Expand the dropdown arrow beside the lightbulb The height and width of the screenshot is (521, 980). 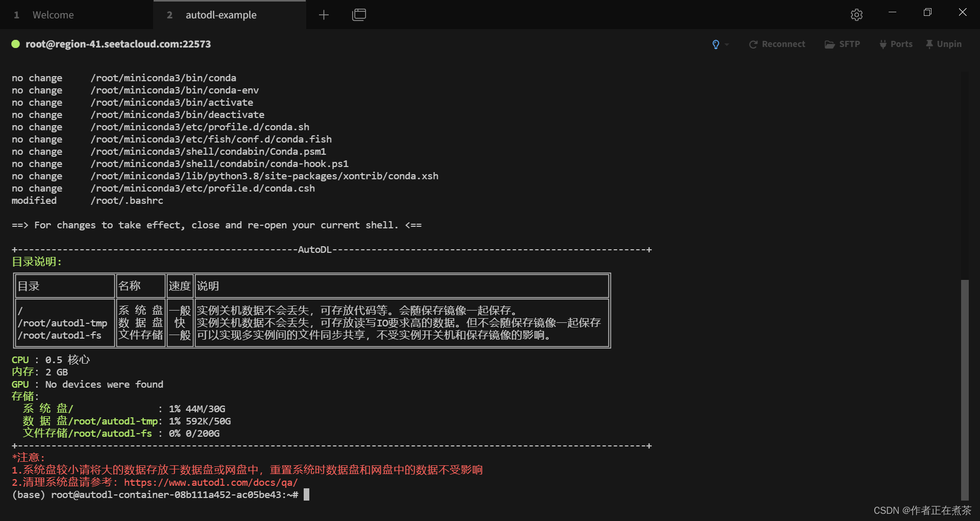tap(727, 44)
